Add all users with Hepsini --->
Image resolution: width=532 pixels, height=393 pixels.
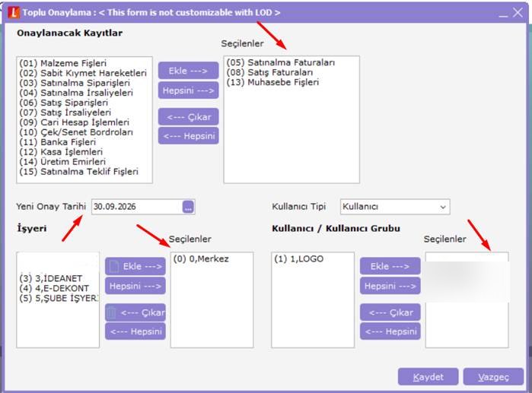[x=390, y=286]
